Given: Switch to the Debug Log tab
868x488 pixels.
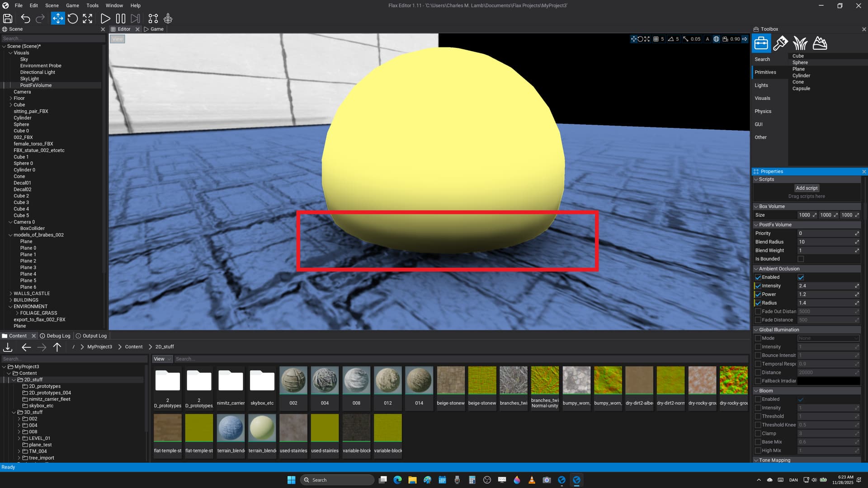Looking at the screenshot, I should click(55, 336).
